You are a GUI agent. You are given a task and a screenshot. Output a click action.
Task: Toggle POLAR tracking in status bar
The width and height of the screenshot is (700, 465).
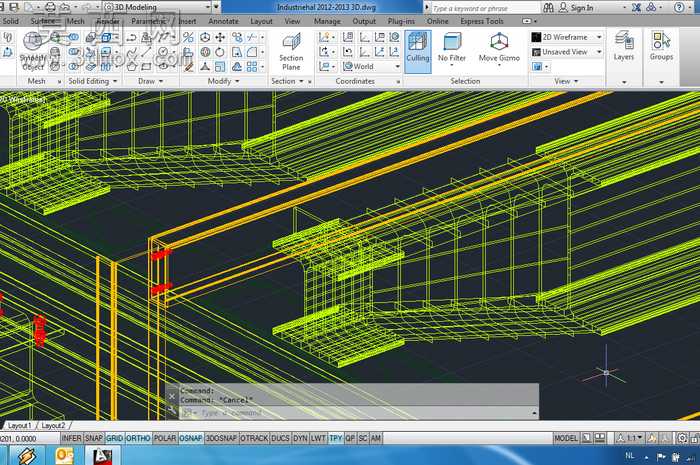point(165,438)
